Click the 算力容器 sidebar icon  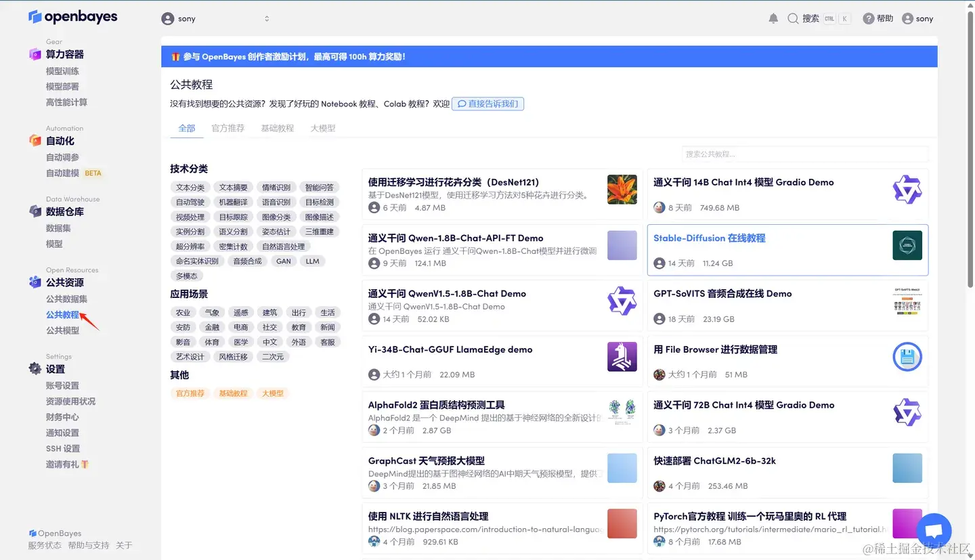point(35,54)
